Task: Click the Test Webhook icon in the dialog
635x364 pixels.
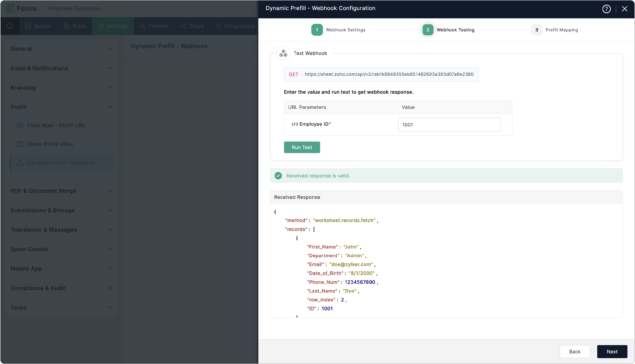Action: point(283,53)
